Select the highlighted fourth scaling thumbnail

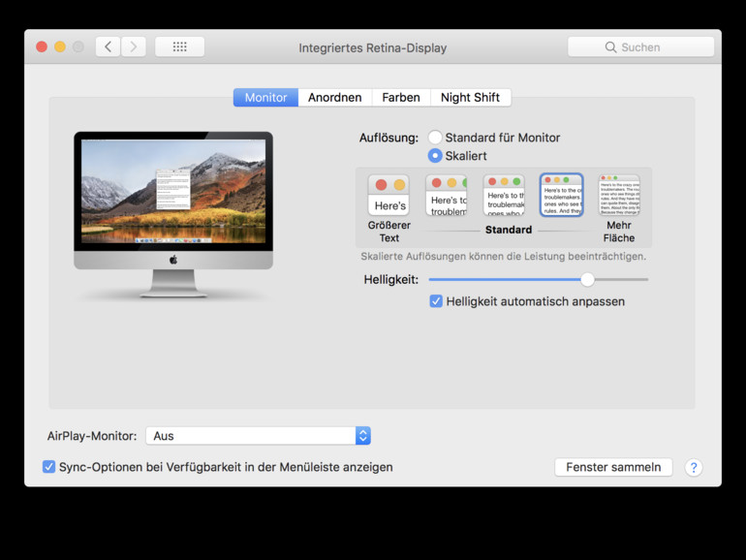click(561, 195)
